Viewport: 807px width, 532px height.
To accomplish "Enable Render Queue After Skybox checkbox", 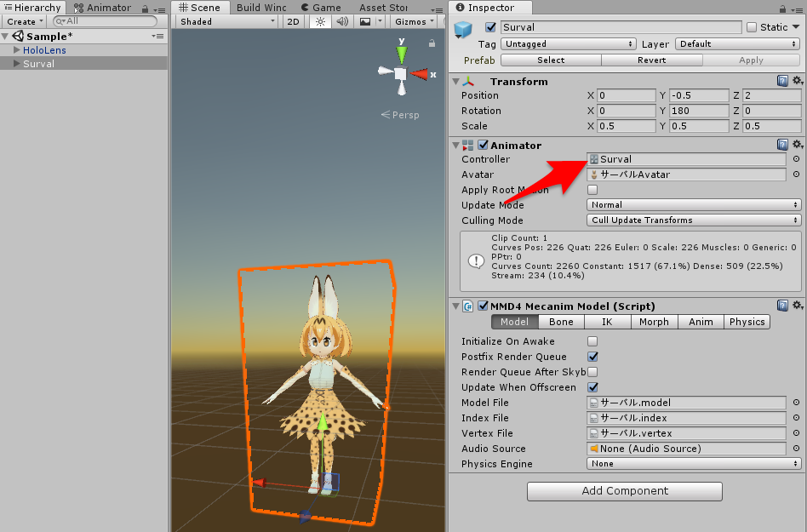I will click(592, 372).
